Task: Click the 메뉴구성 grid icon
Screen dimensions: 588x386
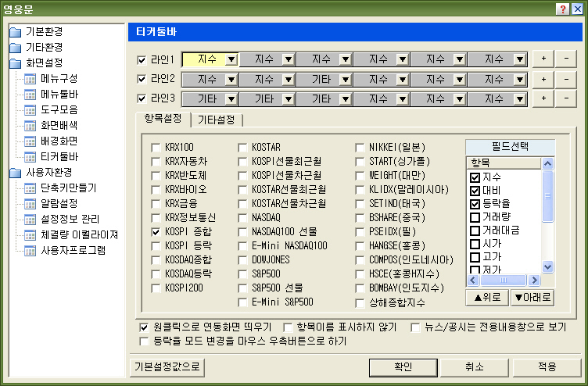Action: click(x=30, y=78)
